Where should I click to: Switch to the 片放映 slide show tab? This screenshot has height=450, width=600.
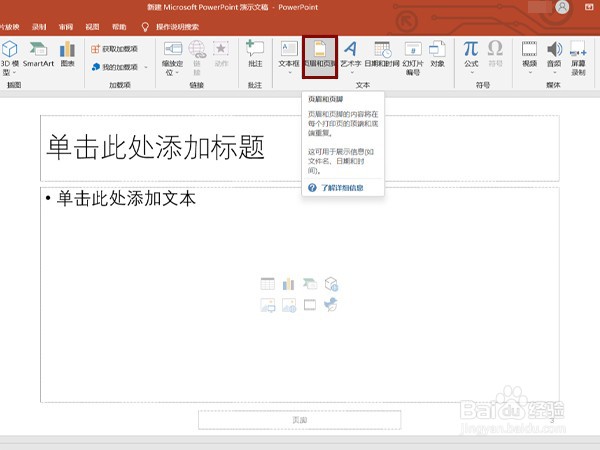tap(9, 27)
